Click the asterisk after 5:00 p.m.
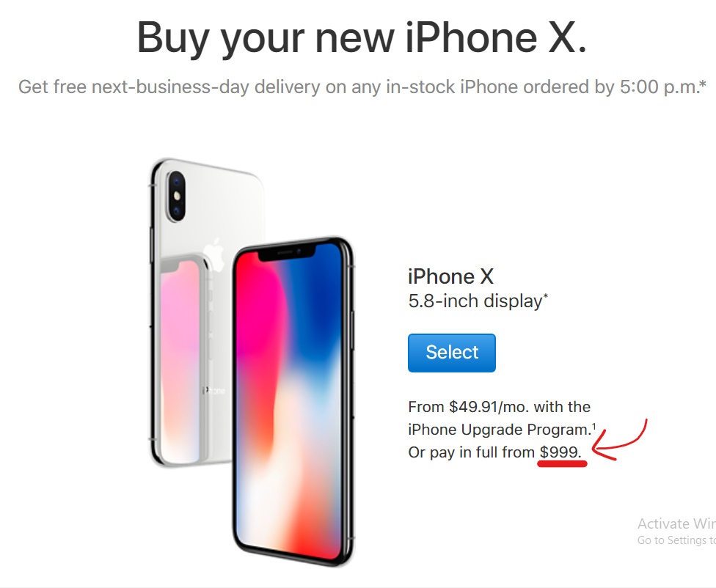Image resolution: width=716 pixels, height=588 pixels. click(703, 84)
